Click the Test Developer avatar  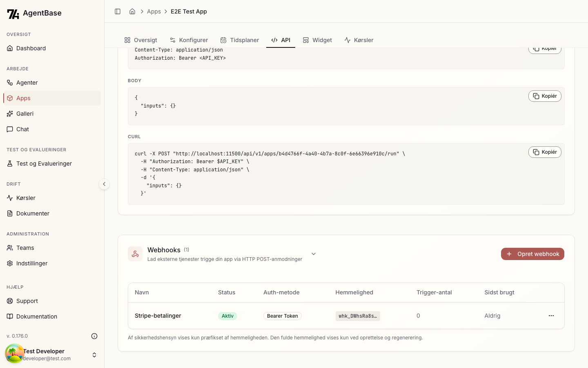15,354
